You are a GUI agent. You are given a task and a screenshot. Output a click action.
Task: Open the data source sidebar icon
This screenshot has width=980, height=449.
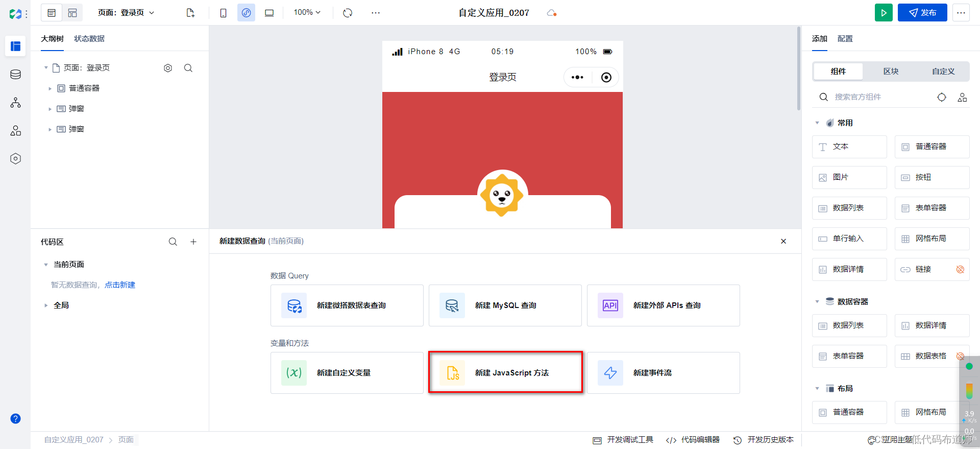pos(15,75)
